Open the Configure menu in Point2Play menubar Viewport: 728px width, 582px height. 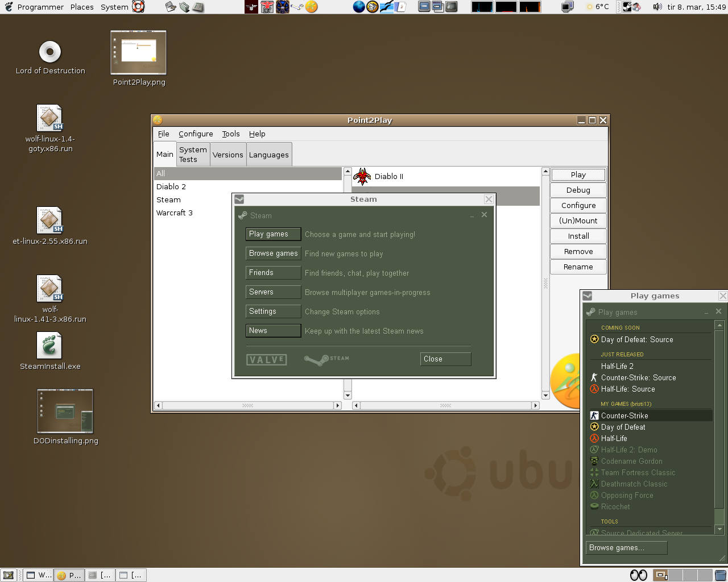(196, 134)
